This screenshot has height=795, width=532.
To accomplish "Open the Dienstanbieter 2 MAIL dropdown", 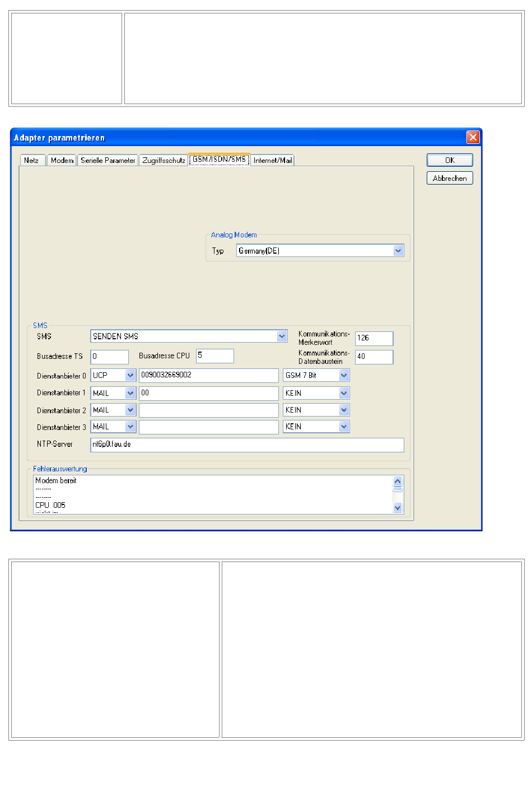I will [130, 410].
